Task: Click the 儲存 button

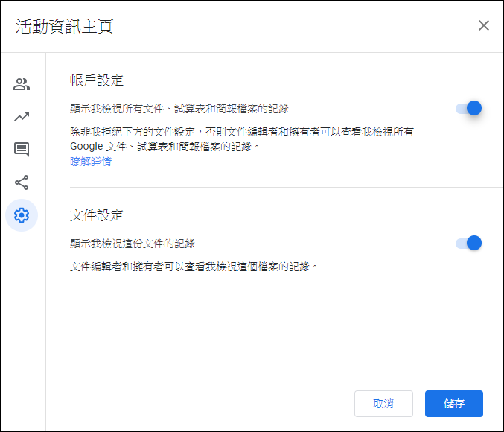Action: (x=454, y=404)
